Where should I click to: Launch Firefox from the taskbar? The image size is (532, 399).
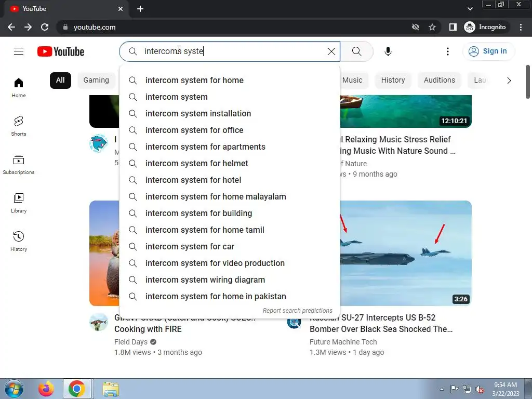[x=46, y=389]
